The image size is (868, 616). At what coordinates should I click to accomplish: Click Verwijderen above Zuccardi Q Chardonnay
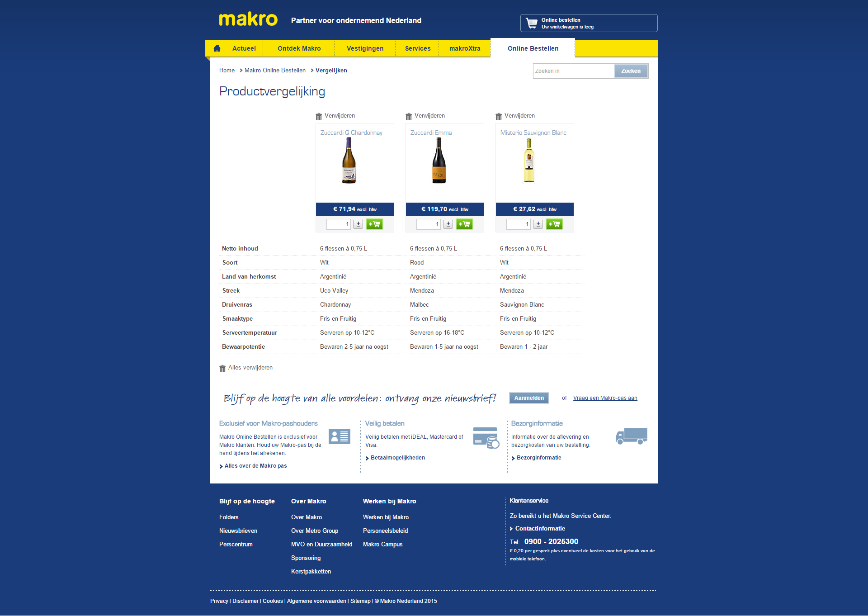tap(340, 116)
